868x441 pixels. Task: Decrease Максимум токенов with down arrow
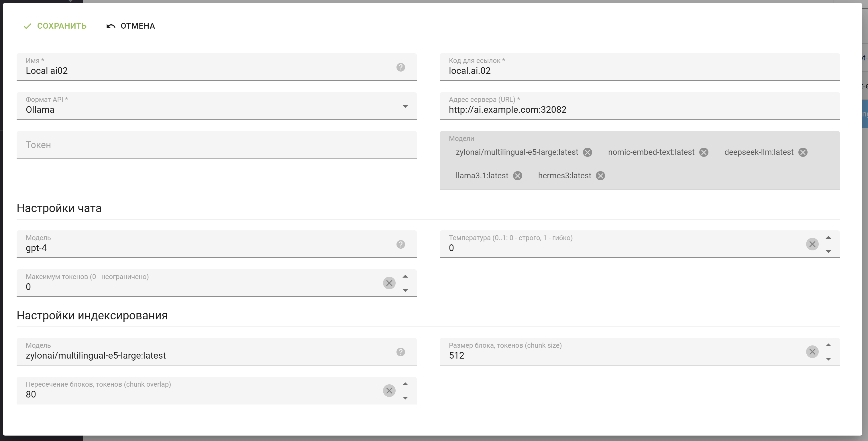405,290
